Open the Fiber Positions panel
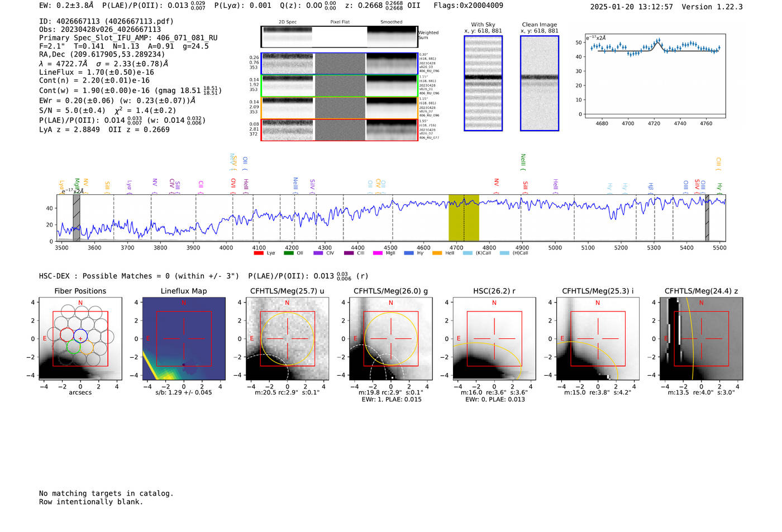782x532 pixels. (80, 339)
